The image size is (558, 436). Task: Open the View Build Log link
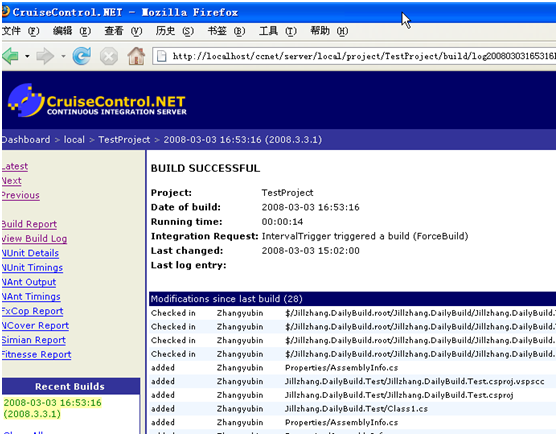tap(34, 238)
